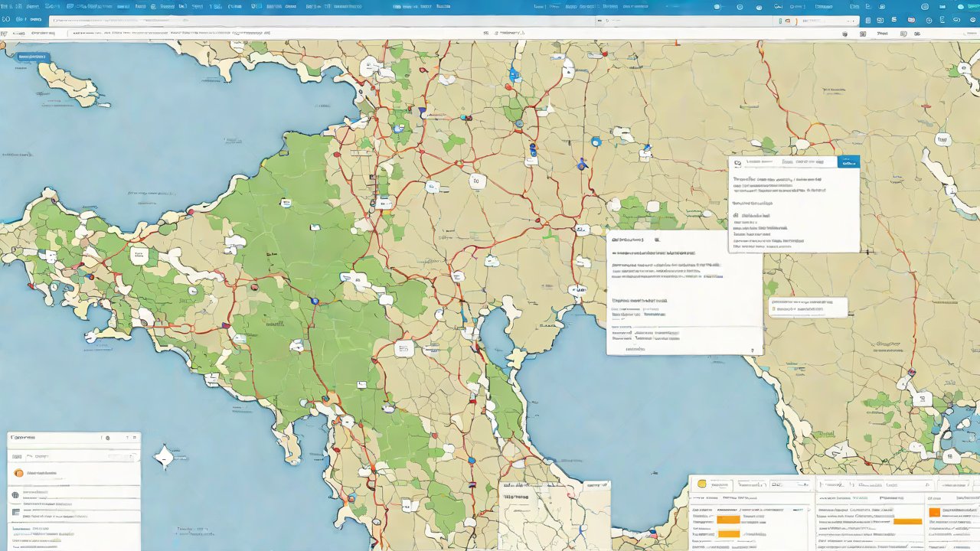Screen dimensions: 980x551
Task: Click the blue button in the upper-right popup header
Action: [848, 162]
